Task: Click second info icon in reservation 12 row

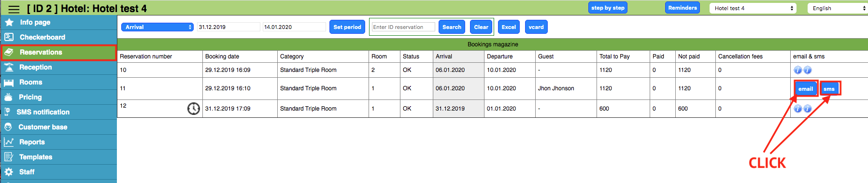Action: coord(807,109)
